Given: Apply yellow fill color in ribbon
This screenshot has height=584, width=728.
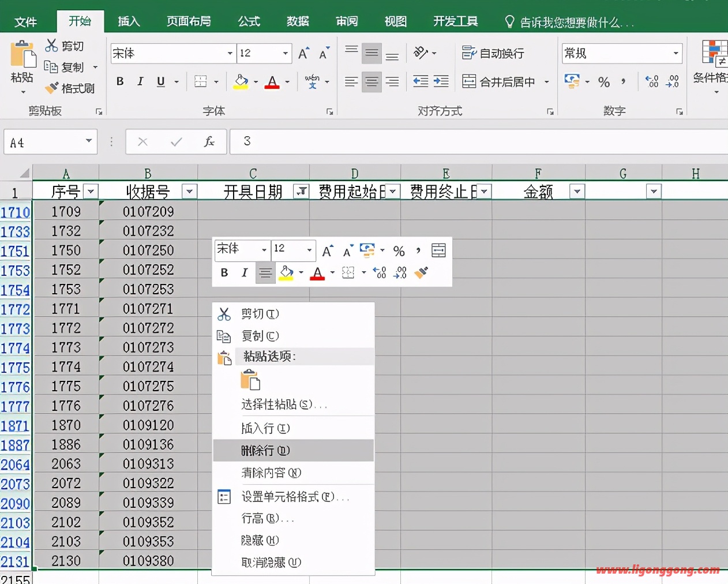Looking at the screenshot, I should click(x=241, y=81).
